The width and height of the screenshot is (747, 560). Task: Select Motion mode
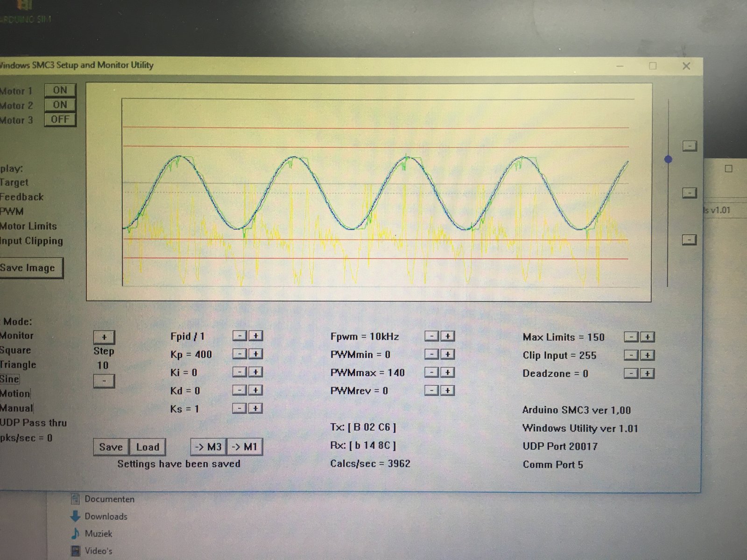(x=15, y=393)
